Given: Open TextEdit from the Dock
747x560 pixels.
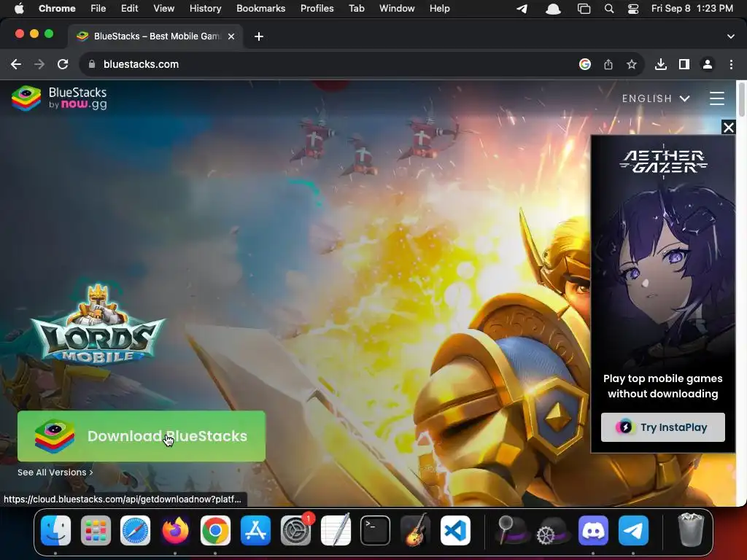Looking at the screenshot, I should tap(336, 531).
